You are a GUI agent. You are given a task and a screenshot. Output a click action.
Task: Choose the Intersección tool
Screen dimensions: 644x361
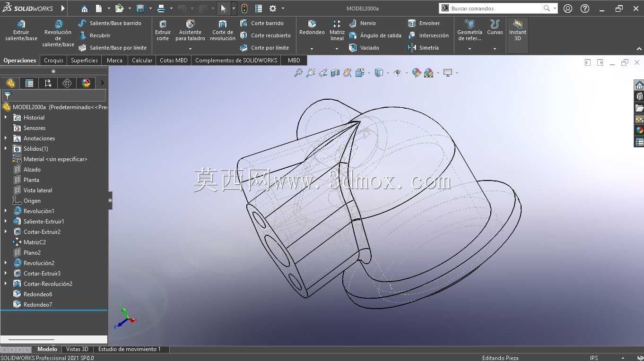(428, 35)
